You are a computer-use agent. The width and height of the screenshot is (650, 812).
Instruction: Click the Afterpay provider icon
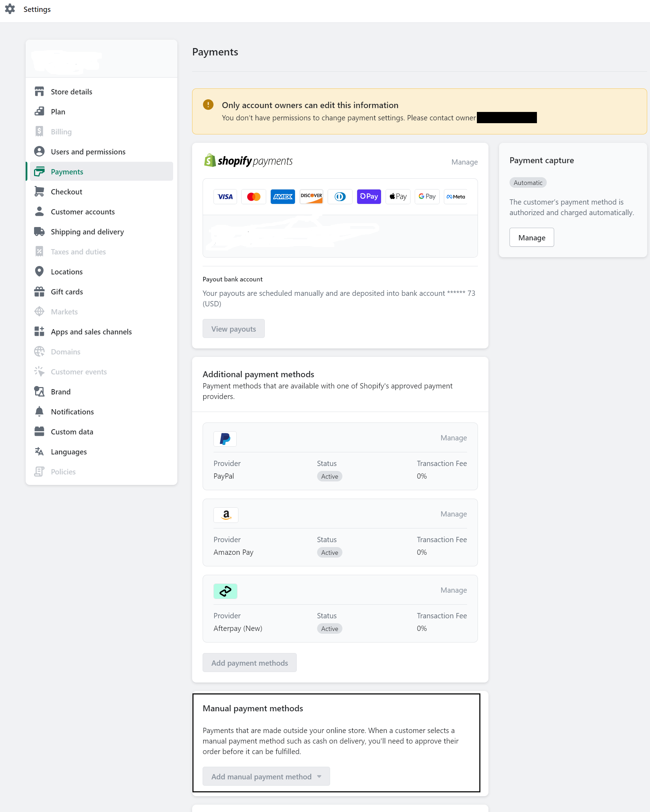pos(225,591)
